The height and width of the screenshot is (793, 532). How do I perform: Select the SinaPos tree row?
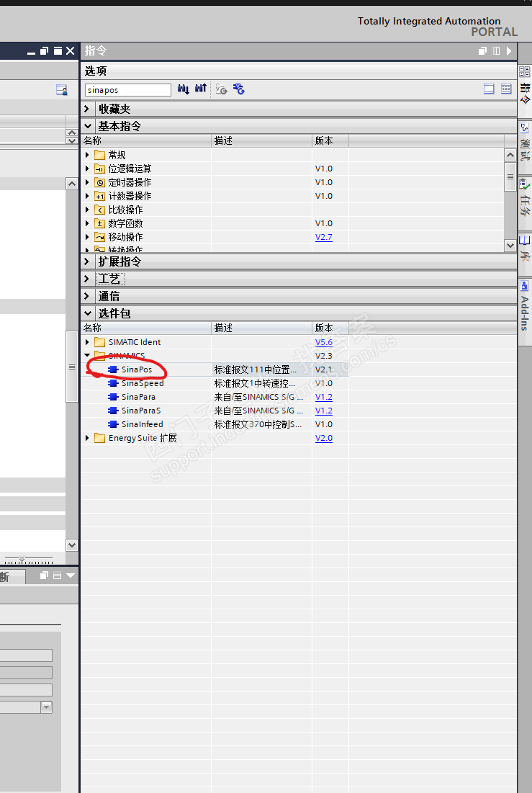(215, 369)
